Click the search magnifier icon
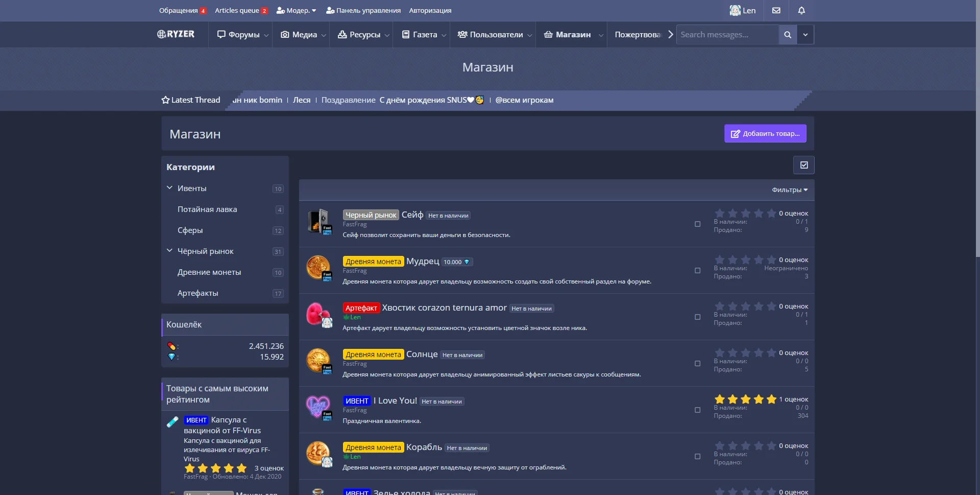Image resolution: width=980 pixels, height=495 pixels. 788,35
